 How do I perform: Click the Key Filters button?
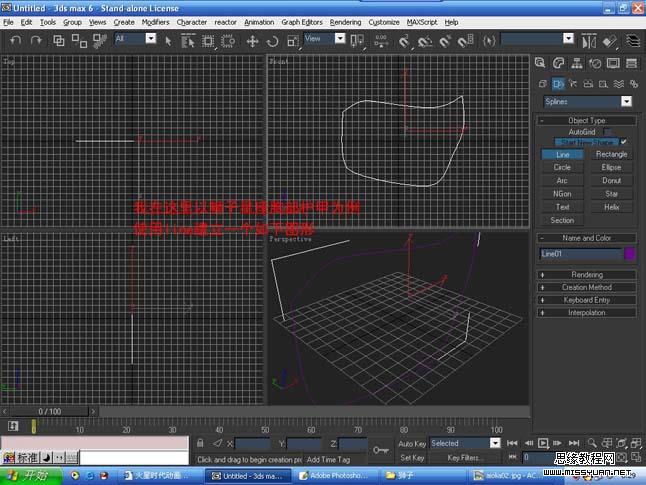point(463,458)
